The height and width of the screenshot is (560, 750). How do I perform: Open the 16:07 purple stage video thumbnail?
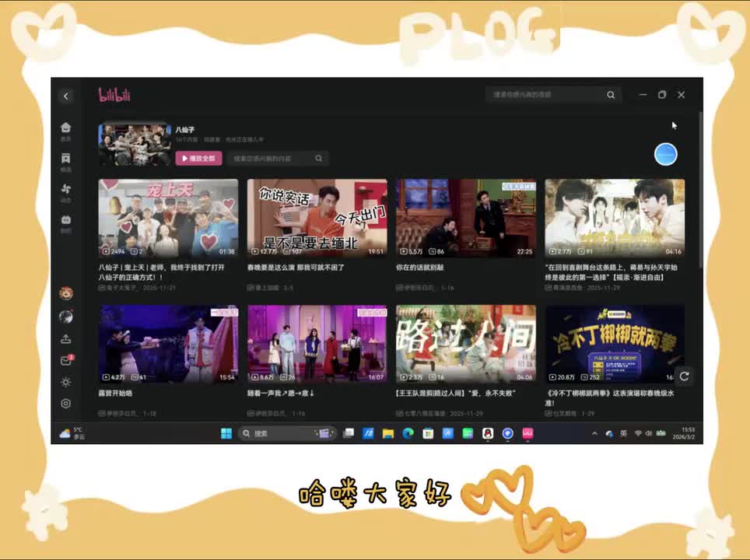317,344
